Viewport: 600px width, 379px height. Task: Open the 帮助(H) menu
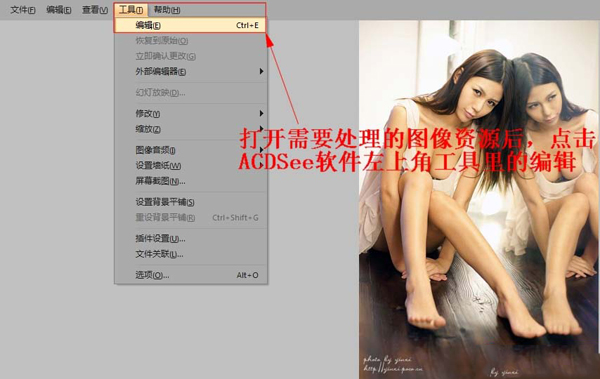(167, 10)
